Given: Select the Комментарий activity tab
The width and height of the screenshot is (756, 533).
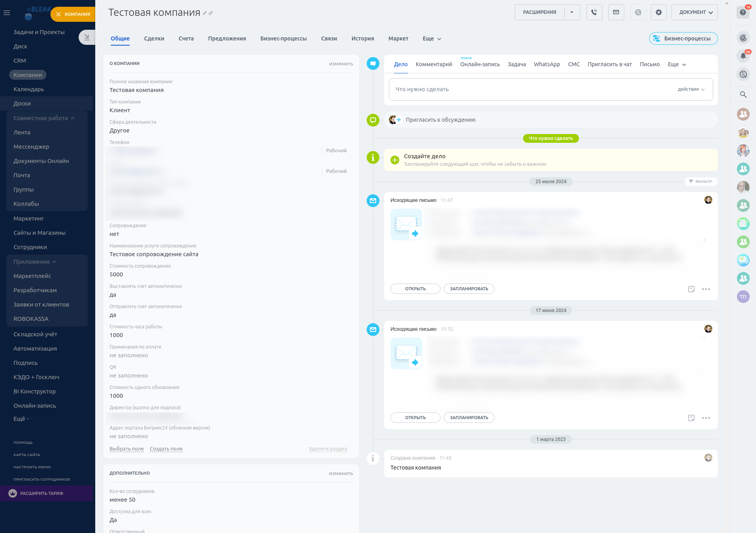Looking at the screenshot, I should click(434, 65).
